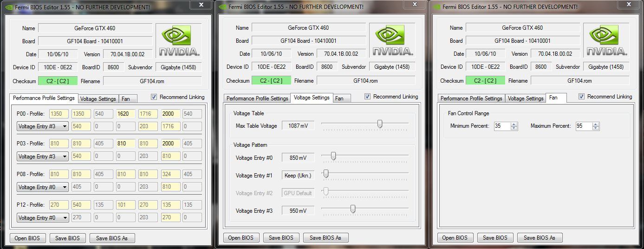Click the Minimum Percent field showing 35
Screen dimensions: 644x249
[x=502, y=126]
